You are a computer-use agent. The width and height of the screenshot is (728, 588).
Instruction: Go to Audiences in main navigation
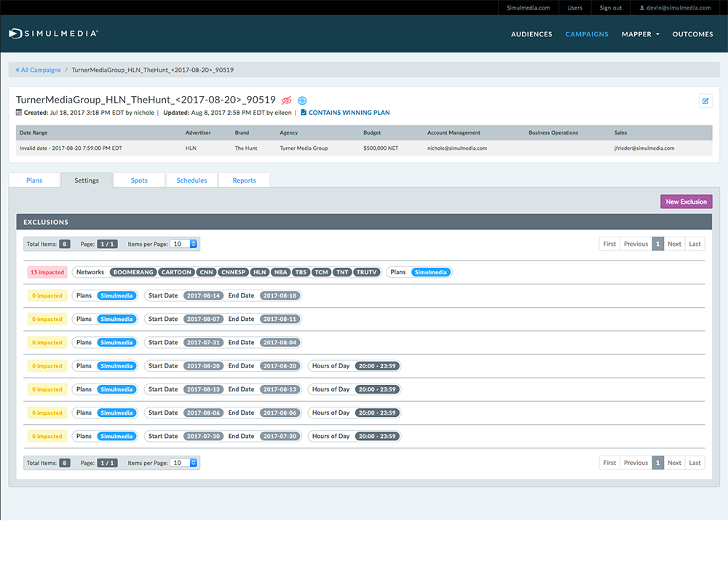(x=531, y=34)
